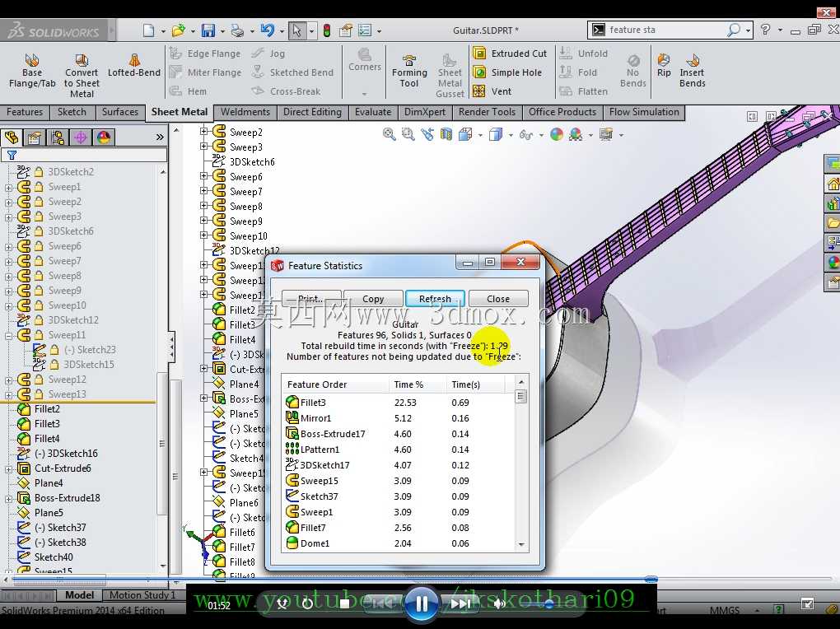Screen dimensions: 840x629
Task: Open the FeatureManager design tree tab
Action: point(12,137)
